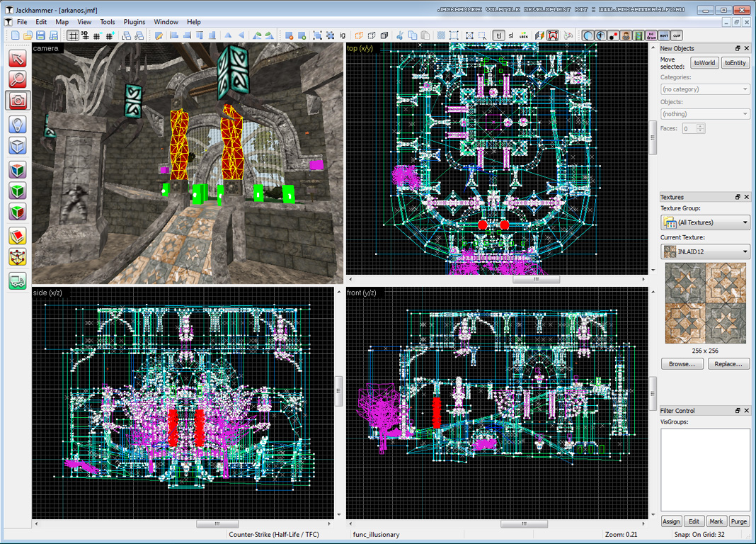Click the Faces number stepper
The image size is (756, 544).
[x=701, y=128]
